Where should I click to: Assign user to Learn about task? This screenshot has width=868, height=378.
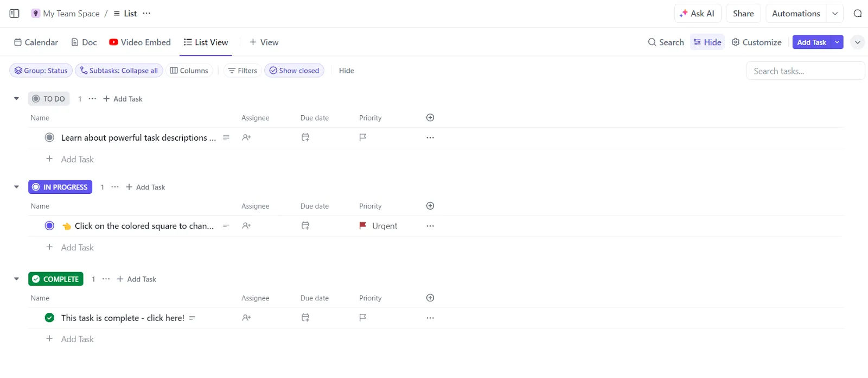point(246,138)
